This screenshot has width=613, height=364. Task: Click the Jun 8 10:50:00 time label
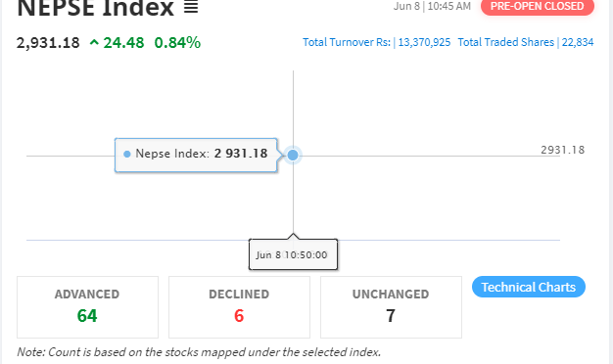pos(293,254)
